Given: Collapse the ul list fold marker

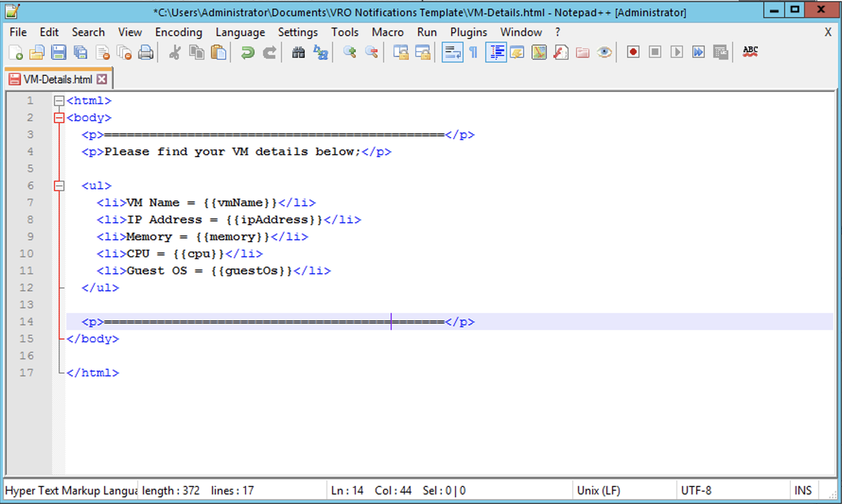Looking at the screenshot, I should [x=59, y=186].
